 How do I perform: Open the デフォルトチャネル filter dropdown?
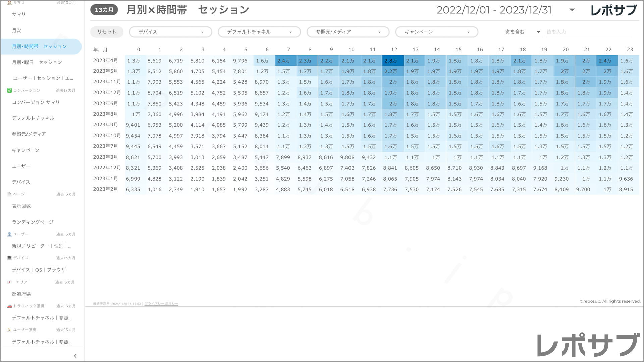tap(259, 32)
